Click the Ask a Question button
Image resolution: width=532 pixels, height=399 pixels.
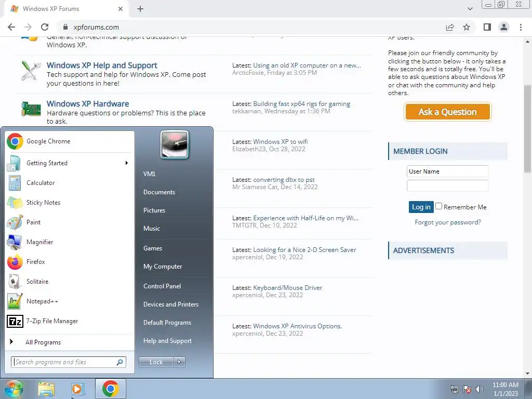click(x=447, y=112)
